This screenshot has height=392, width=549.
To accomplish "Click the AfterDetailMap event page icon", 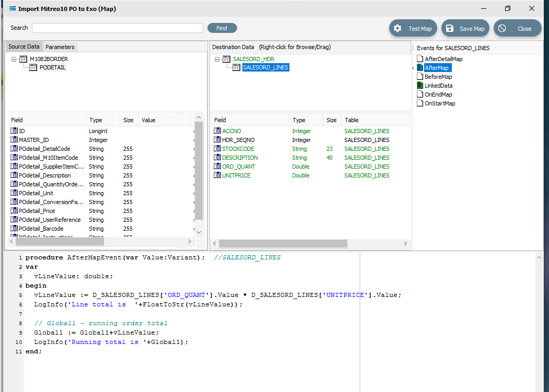I will point(420,59).
